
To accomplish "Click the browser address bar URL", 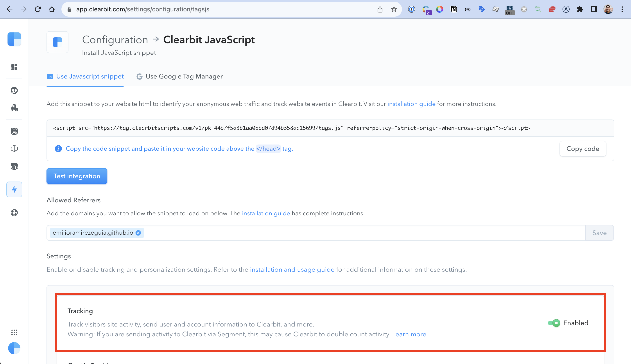I will point(143,9).
